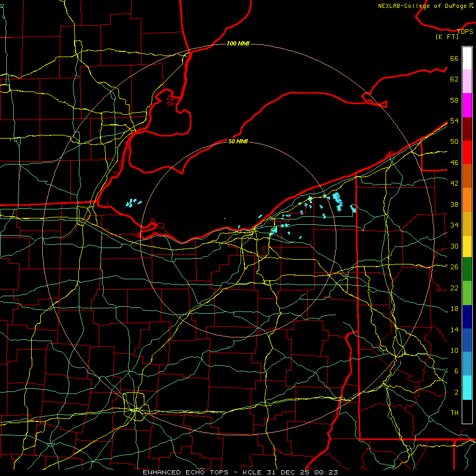This screenshot has height=476, width=476.
Task: Click the white swatch atop the legend
Action: [467, 58]
